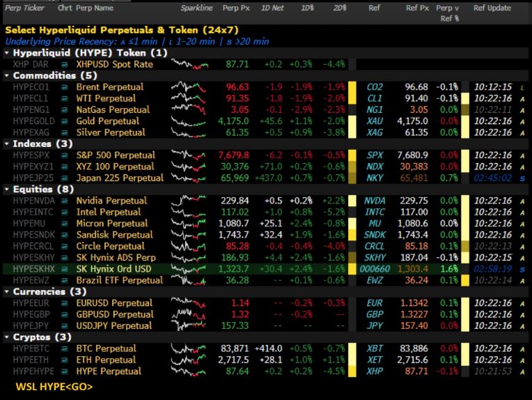
Task: Click the BTC Perpetual sparkline
Action: [189, 348]
